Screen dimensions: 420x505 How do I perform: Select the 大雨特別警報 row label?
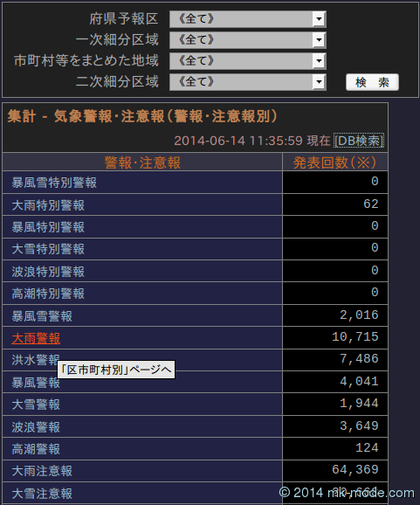[x=48, y=204]
